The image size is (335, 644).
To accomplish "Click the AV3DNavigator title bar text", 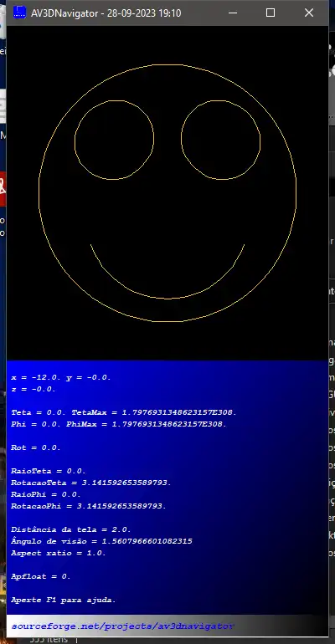I will (106, 13).
